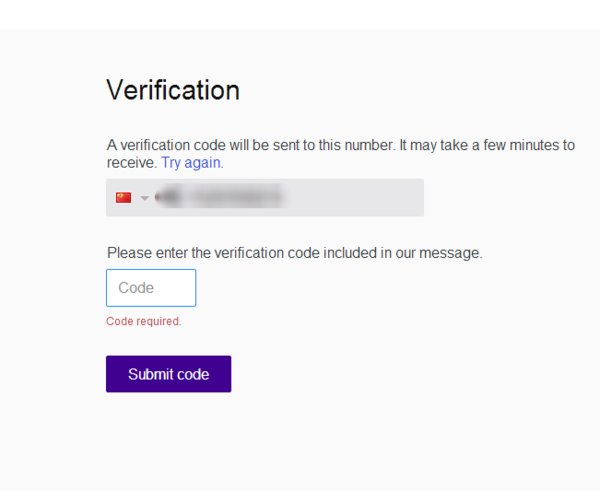Click the Code placeholder text
Screen dimensions: 600x491
tap(136, 288)
